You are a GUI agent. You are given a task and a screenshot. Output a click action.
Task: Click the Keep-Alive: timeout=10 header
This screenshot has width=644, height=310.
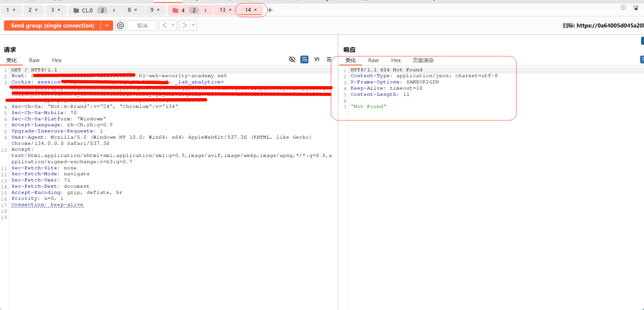tap(386, 88)
